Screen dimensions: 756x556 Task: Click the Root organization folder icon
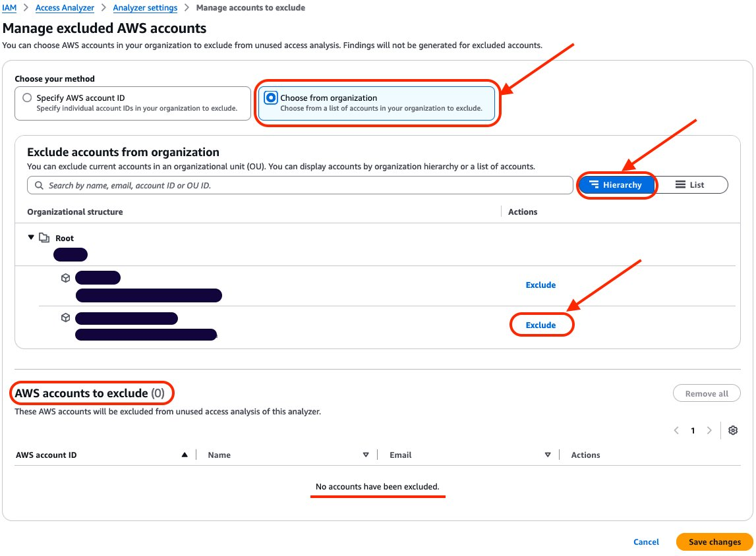[44, 238]
